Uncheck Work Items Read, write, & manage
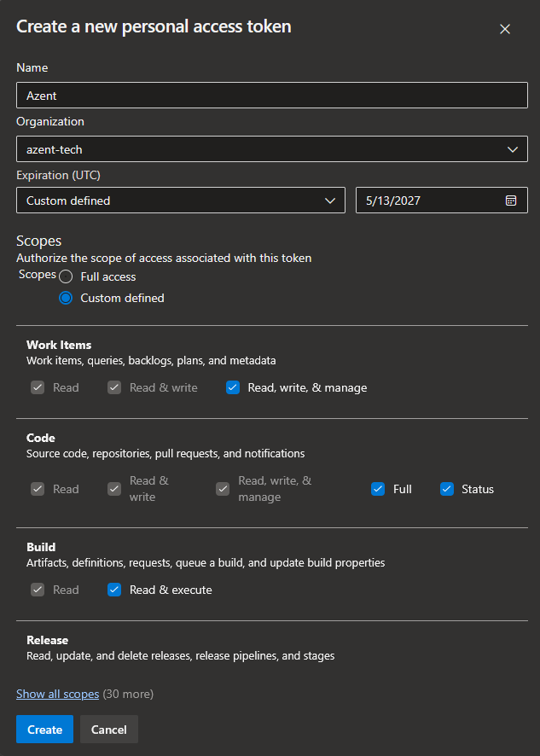540x756 pixels. [x=233, y=387]
